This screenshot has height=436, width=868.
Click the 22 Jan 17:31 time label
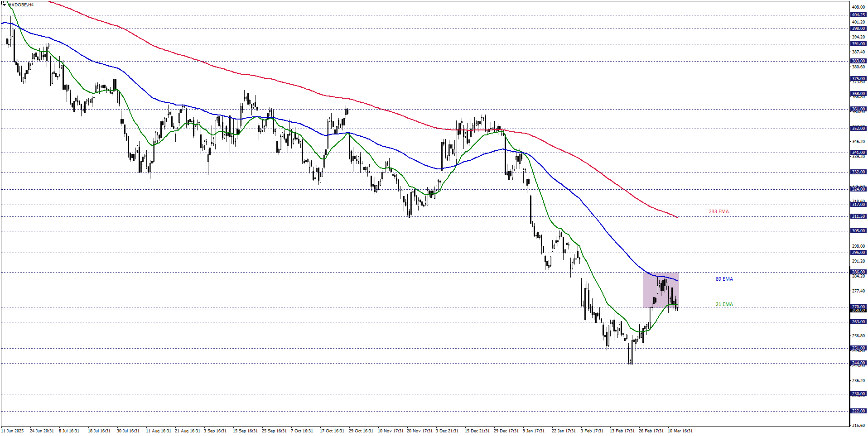564,431
